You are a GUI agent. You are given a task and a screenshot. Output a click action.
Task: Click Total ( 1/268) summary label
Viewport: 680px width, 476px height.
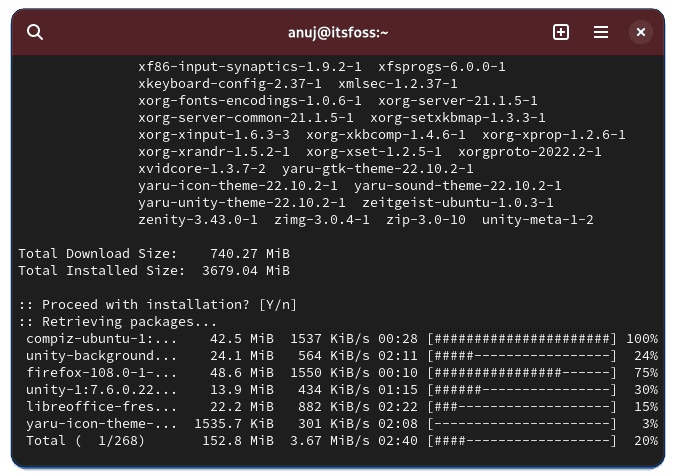click(85, 440)
